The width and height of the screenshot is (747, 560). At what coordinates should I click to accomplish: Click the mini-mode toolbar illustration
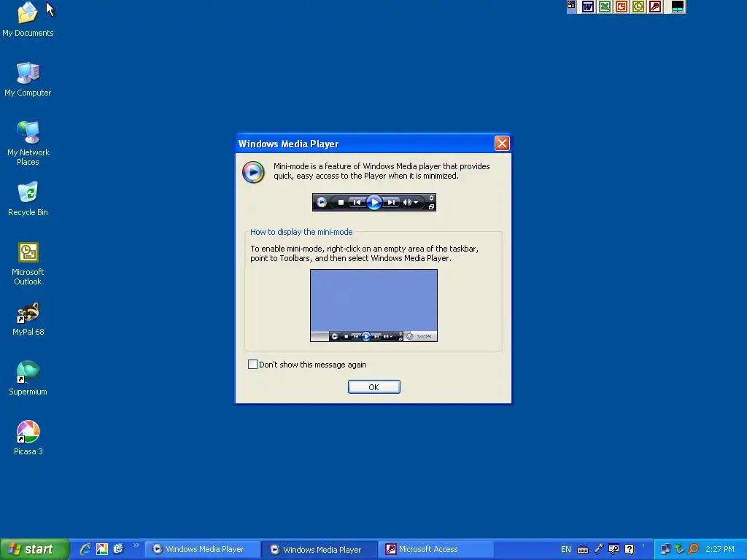(374, 203)
